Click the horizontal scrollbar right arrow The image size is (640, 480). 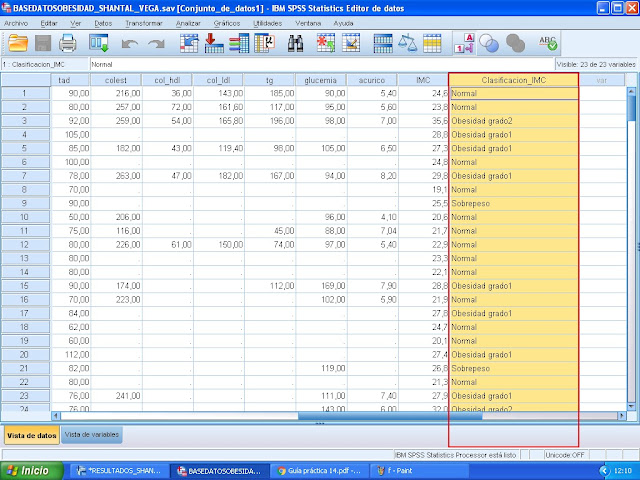[x=622, y=416]
